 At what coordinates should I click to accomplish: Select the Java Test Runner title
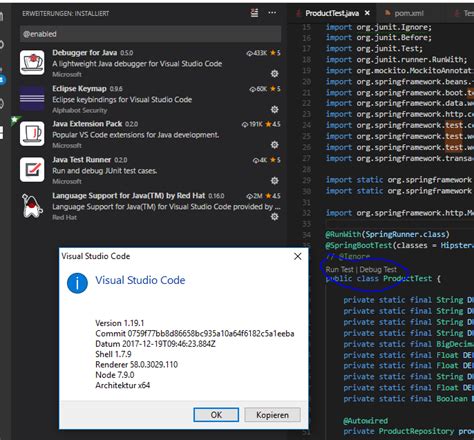click(82, 160)
